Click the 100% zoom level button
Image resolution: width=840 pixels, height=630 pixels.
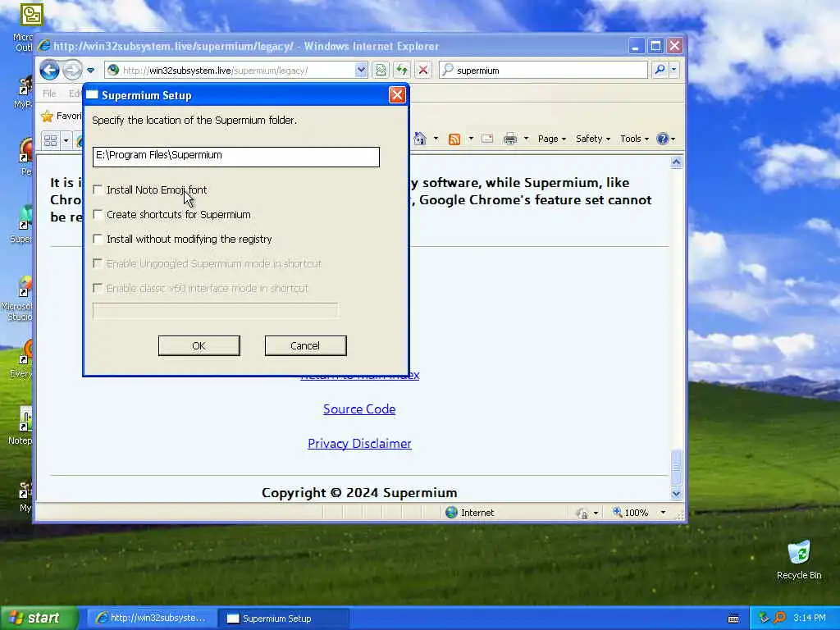pos(631,513)
